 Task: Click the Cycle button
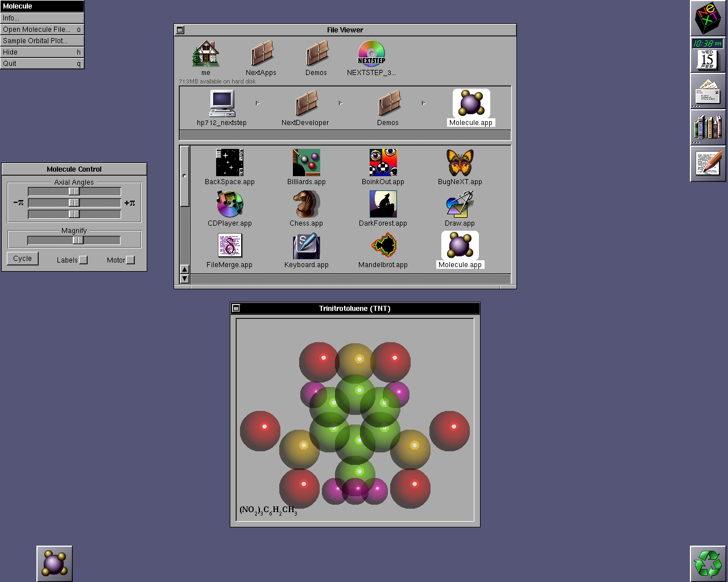[23, 259]
